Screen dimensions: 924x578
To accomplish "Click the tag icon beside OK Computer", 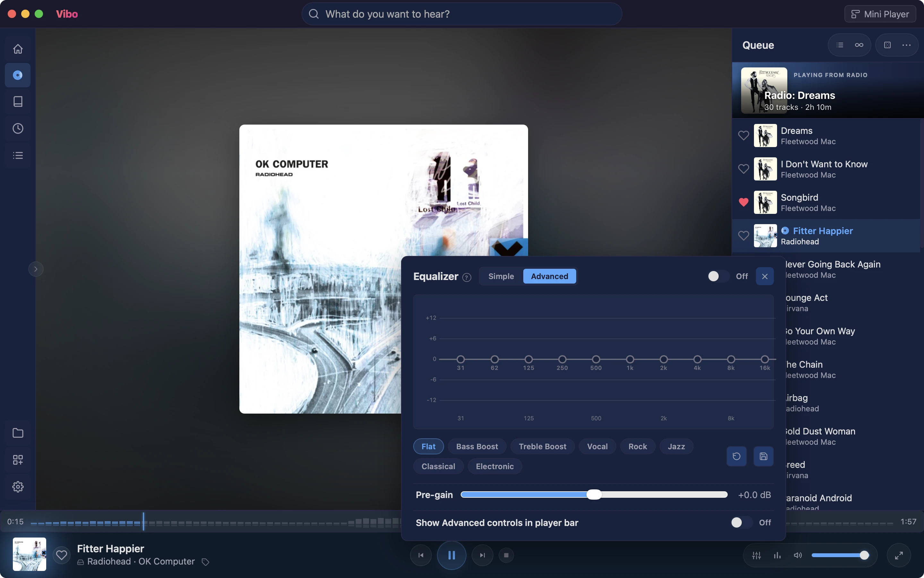I will click(x=205, y=562).
